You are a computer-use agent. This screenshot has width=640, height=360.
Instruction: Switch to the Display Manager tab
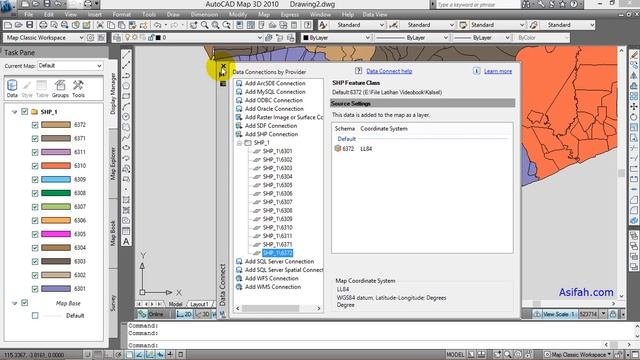coord(113,94)
